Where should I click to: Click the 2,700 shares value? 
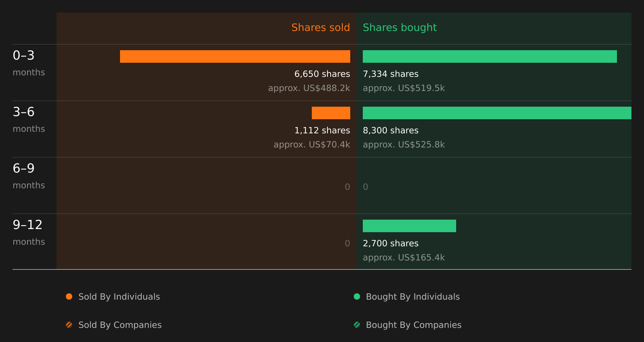[x=391, y=244]
